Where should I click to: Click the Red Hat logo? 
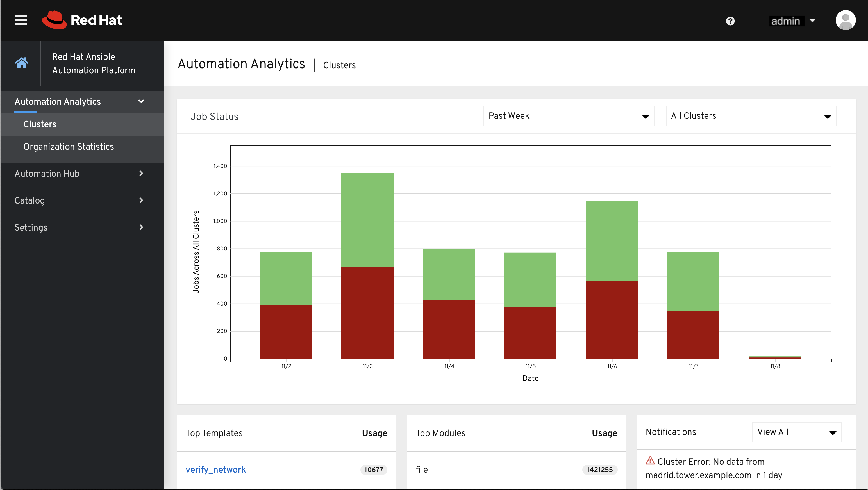pyautogui.click(x=82, y=20)
